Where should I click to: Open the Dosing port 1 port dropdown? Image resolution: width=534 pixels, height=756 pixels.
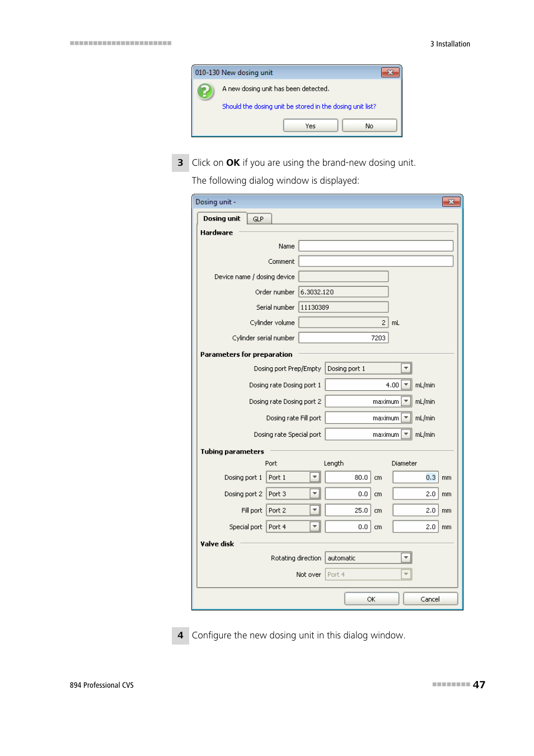coord(315,477)
